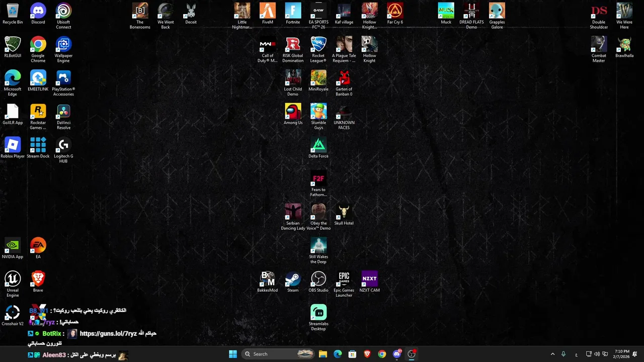This screenshot has height=362, width=644.
Task: Select the Discord desktop shortcut
Action: click(38, 14)
